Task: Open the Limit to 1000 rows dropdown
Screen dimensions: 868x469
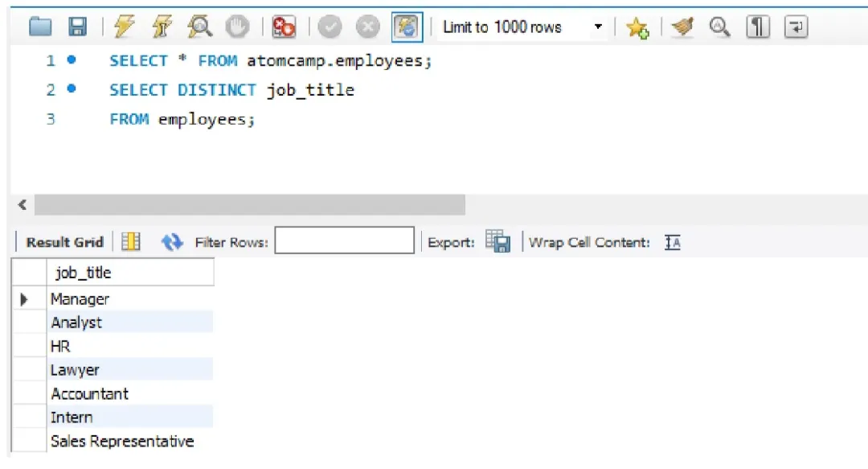Action: pyautogui.click(x=598, y=26)
